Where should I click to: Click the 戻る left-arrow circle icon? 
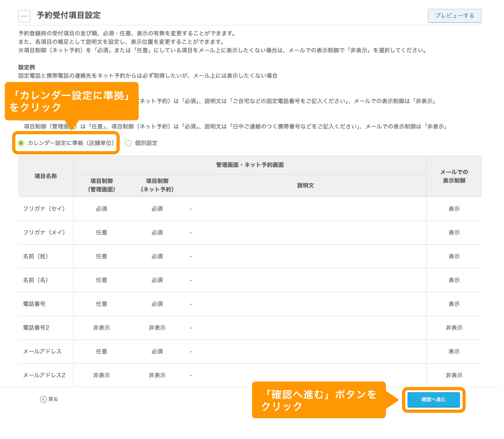tap(44, 399)
